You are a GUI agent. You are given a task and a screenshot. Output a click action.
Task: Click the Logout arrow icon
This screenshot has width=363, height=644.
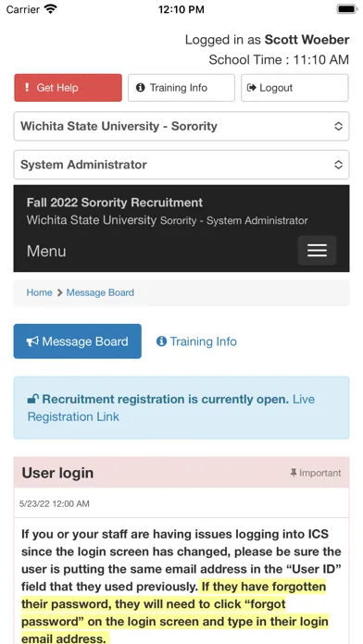click(x=251, y=88)
